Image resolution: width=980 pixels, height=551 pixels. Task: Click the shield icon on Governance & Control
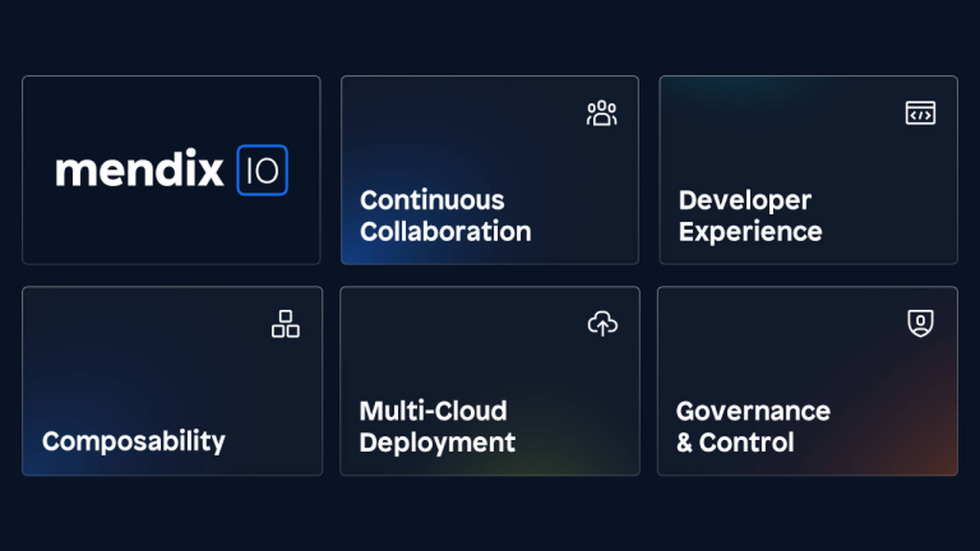[920, 323]
